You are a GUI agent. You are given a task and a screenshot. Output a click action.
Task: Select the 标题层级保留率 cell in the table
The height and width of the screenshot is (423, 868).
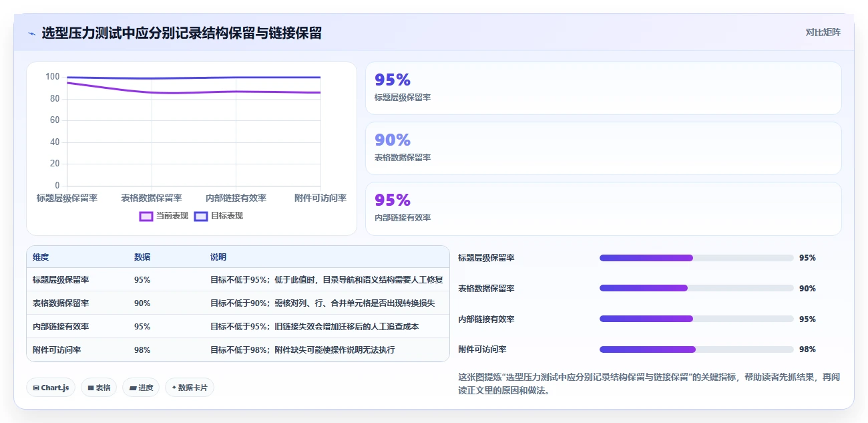[61, 280]
